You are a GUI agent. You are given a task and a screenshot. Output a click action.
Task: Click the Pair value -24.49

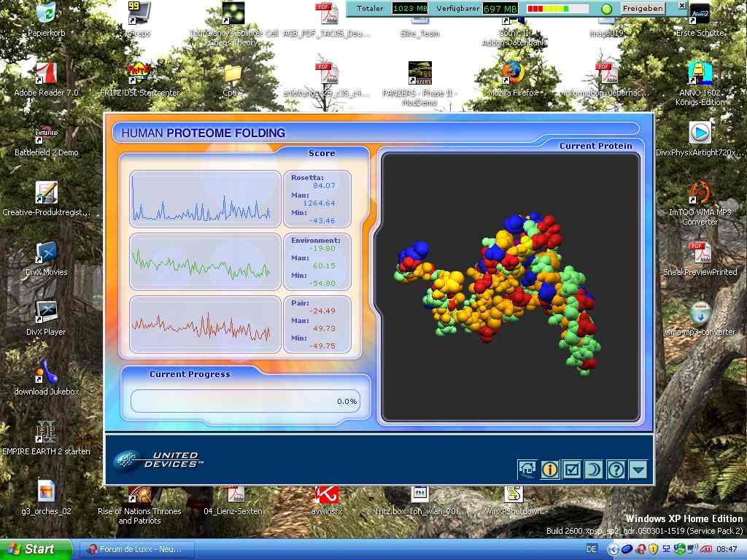(322, 311)
